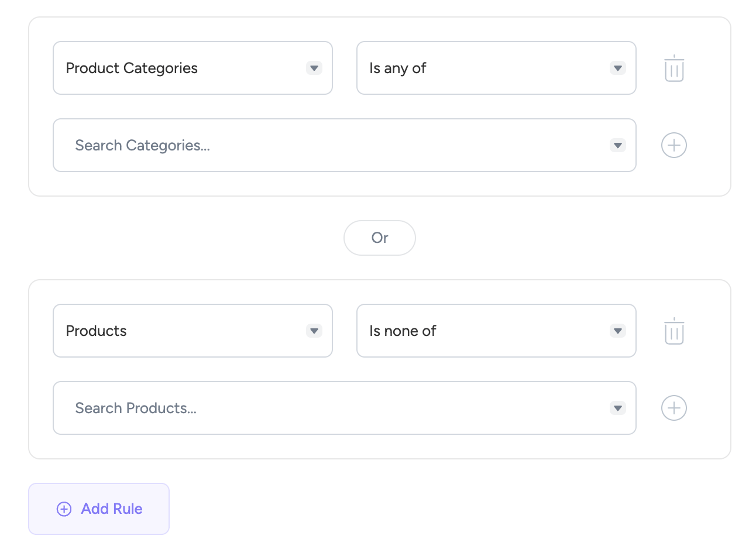Open the Product Categories dropdown
756x556 pixels.
pos(181,68)
